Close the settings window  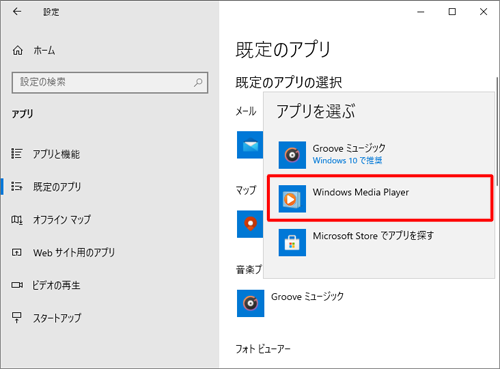tap(483, 12)
